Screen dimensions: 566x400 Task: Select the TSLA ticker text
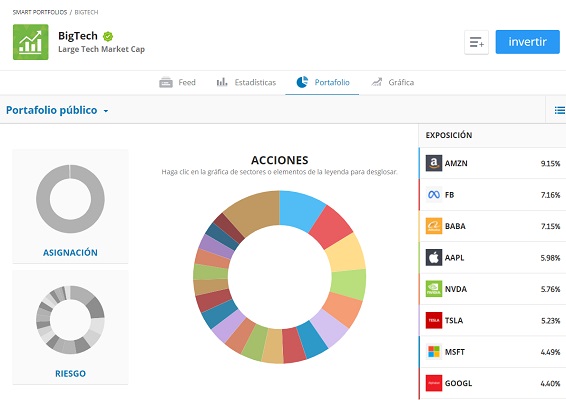coord(454,321)
